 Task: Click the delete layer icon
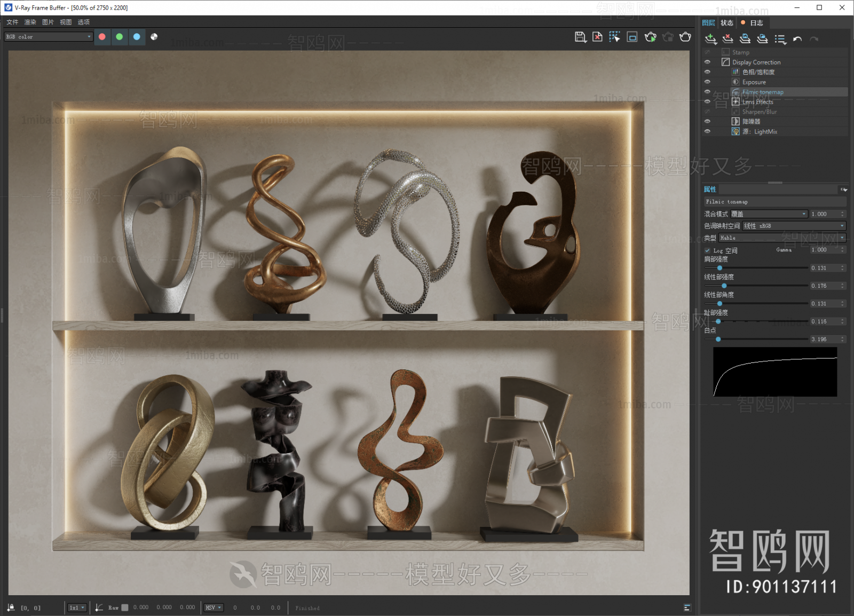(x=728, y=39)
